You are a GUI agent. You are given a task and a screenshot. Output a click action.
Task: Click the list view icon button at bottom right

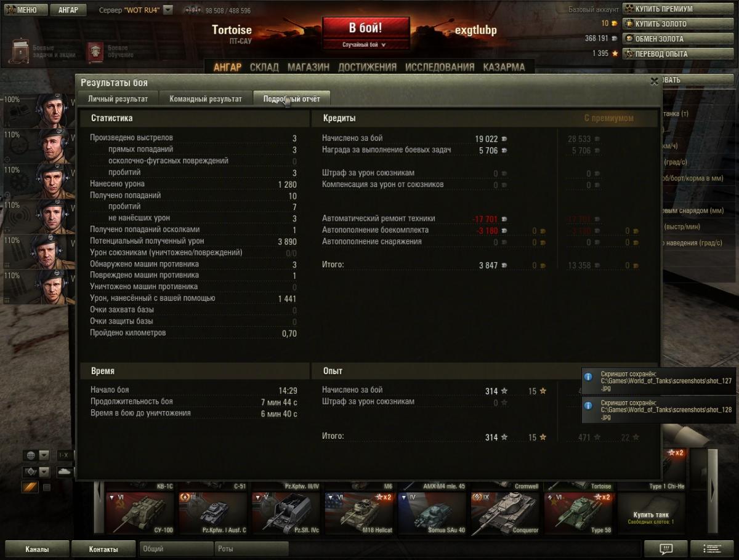(x=713, y=549)
